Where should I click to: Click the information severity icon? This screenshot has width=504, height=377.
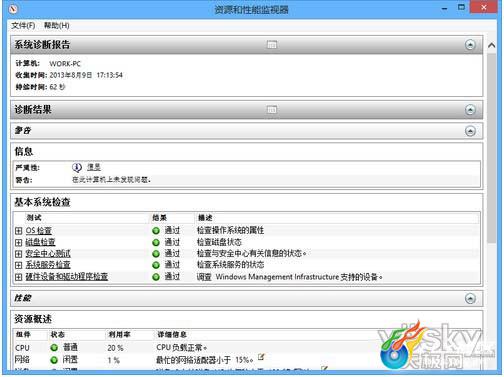coord(77,167)
